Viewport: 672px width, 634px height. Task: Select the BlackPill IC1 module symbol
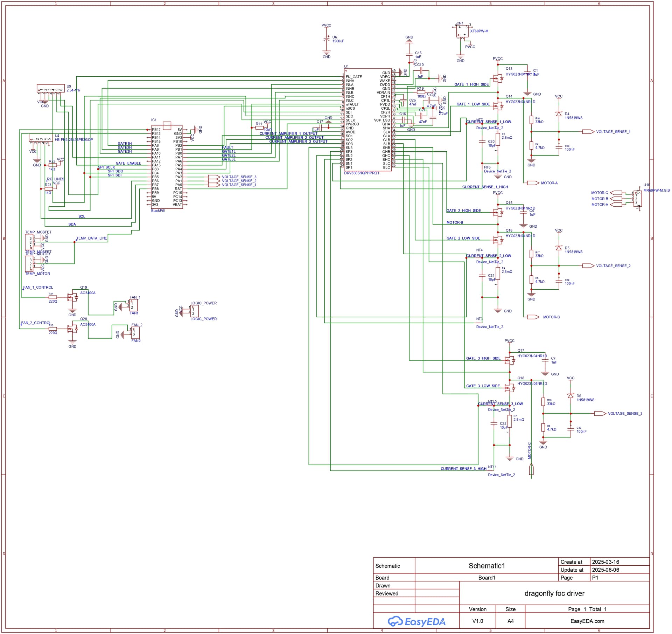click(x=167, y=167)
